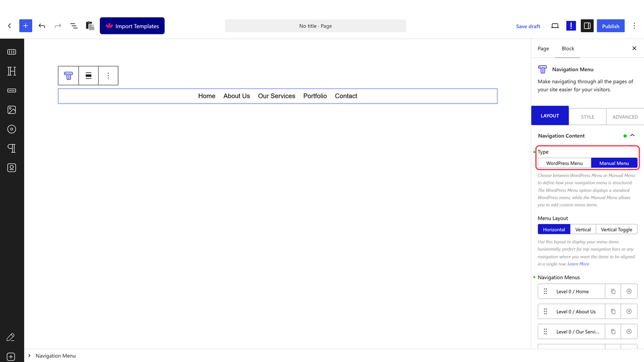Viewport: 644px width, 362px height.
Task: Click the clipboard paste icon in toolbar
Action: click(90, 26)
